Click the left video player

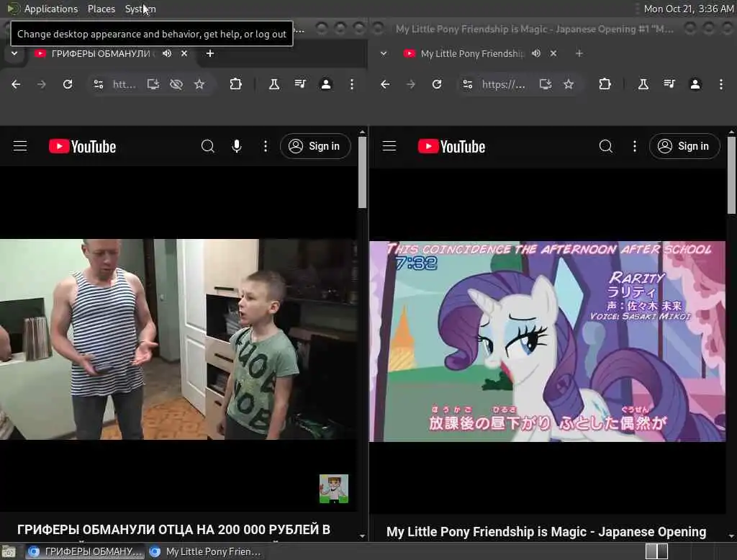[178, 340]
